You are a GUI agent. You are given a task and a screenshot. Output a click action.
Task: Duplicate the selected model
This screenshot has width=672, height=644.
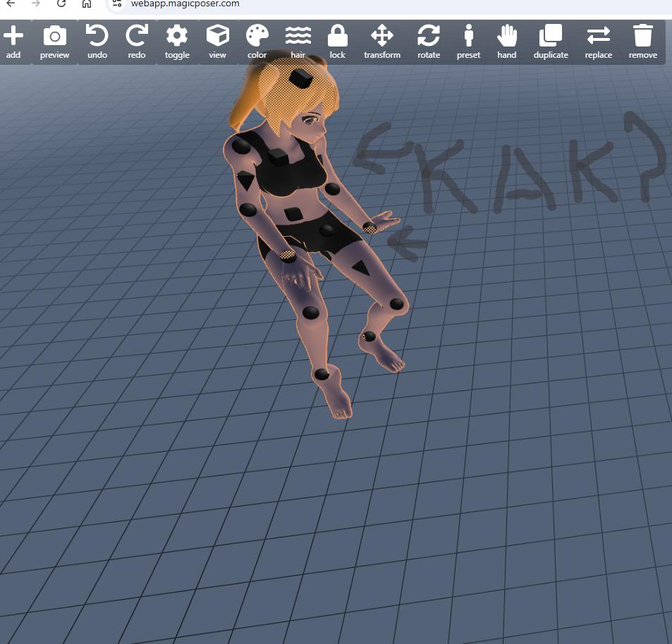click(x=551, y=42)
